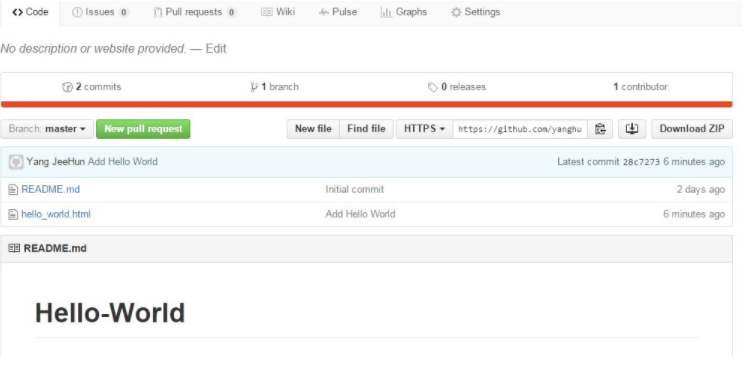Image resolution: width=748 pixels, height=365 pixels.
Task: Download the repository as ZIP
Action: pos(692,129)
